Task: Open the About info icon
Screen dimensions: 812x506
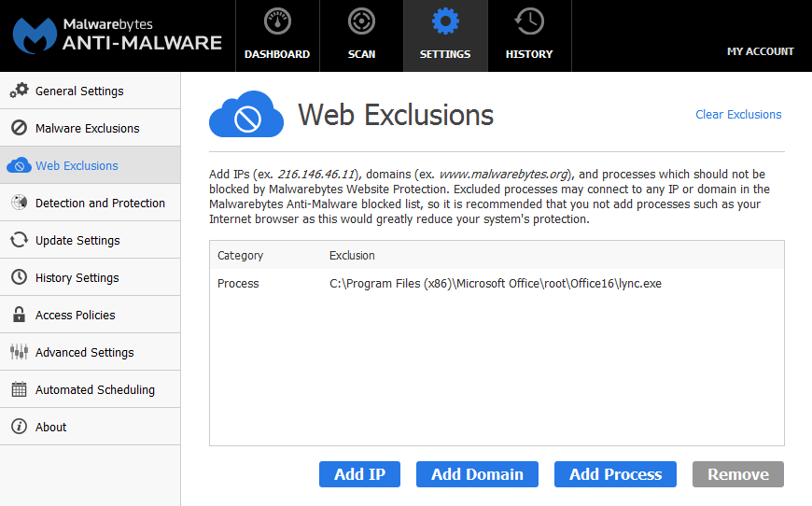Action: [20, 427]
